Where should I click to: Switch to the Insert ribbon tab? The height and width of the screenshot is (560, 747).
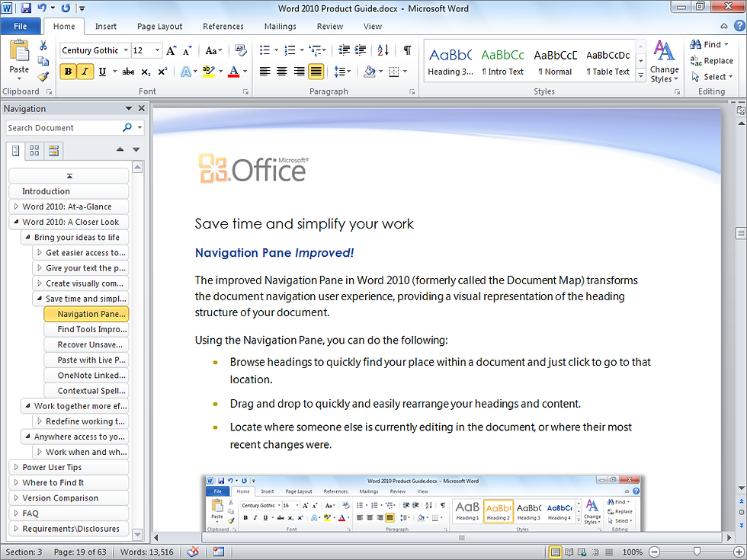(105, 26)
